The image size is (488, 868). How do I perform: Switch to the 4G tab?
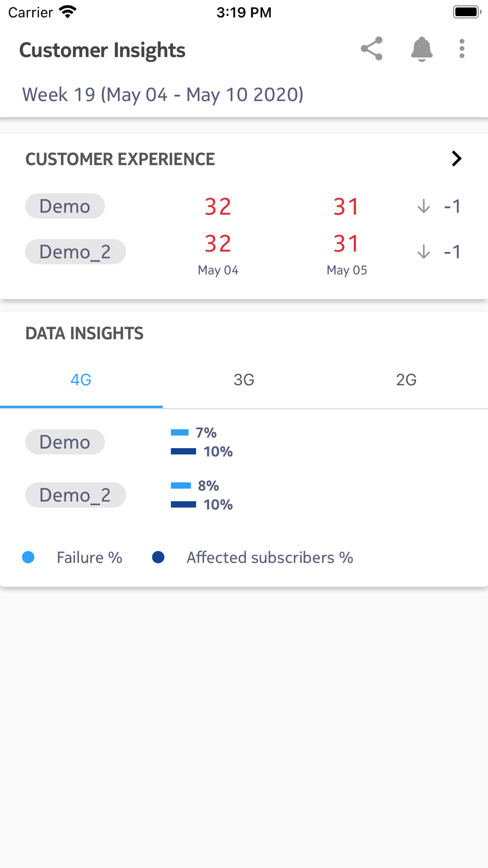[81, 380]
